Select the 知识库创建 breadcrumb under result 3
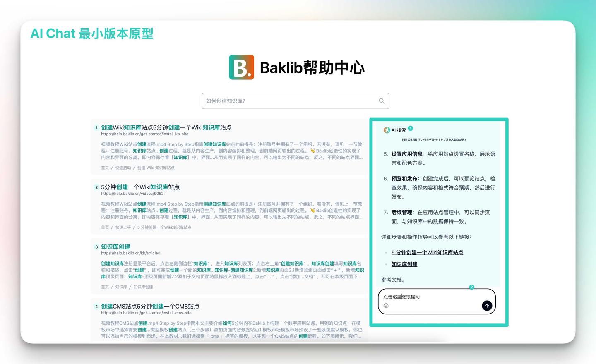The height and width of the screenshot is (364, 596). pyautogui.click(x=143, y=287)
